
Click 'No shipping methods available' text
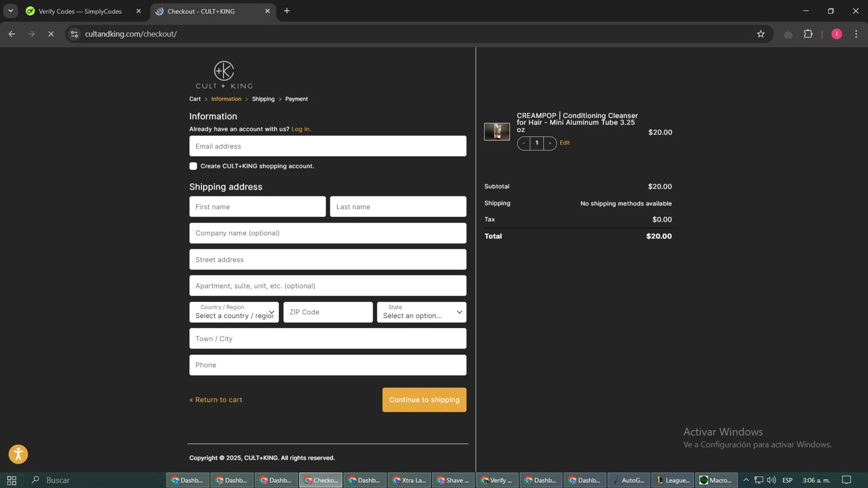click(x=626, y=204)
